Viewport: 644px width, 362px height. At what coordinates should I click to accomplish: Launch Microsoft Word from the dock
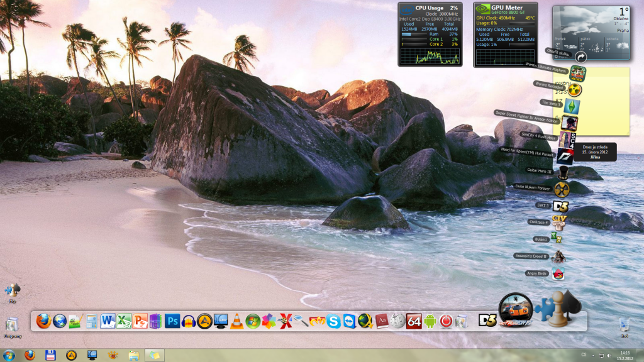click(x=108, y=321)
